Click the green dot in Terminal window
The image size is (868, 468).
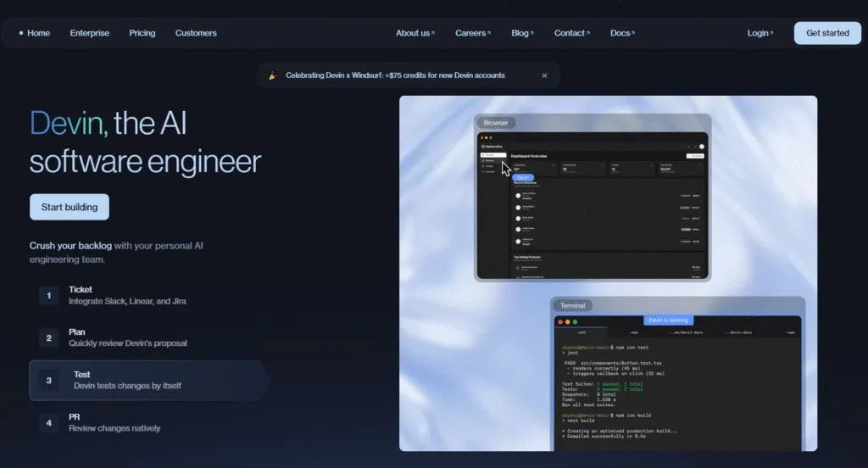[576, 322]
